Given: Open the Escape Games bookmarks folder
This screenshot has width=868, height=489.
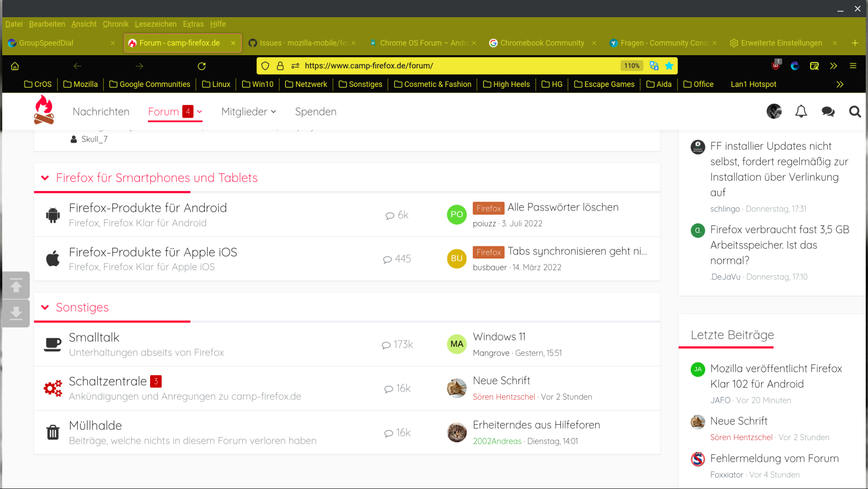Looking at the screenshot, I should pos(604,85).
